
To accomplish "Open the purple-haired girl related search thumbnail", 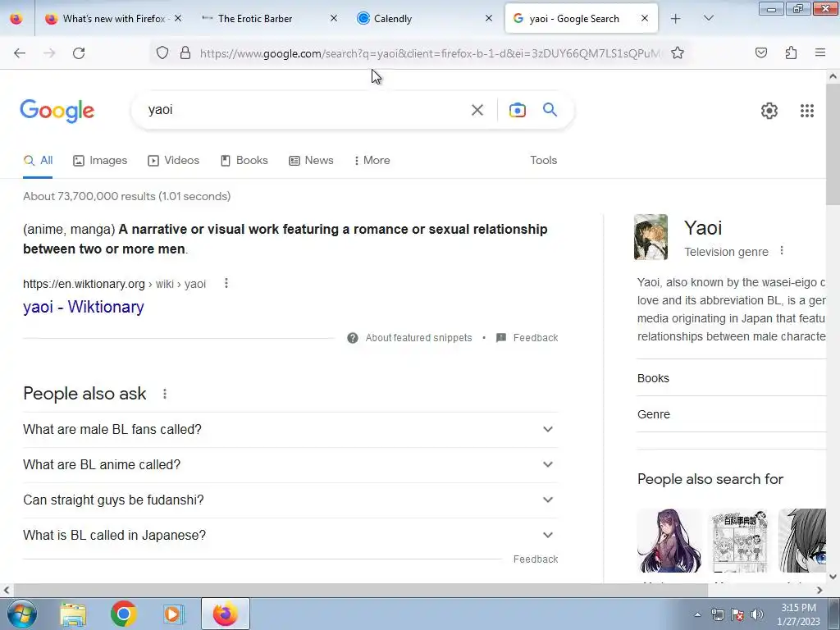I will [x=669, y=541].
